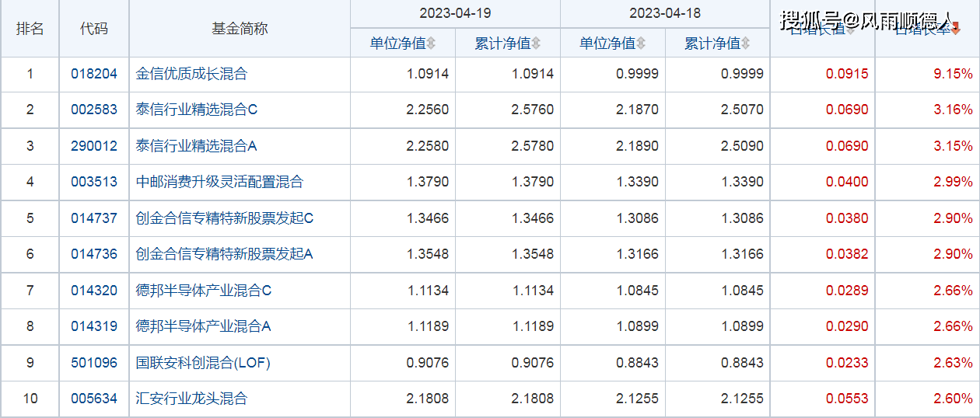This screenshot has width=980, height=418.
Task: Open fund 金信优质成长混合
Action: pos(191,74)
